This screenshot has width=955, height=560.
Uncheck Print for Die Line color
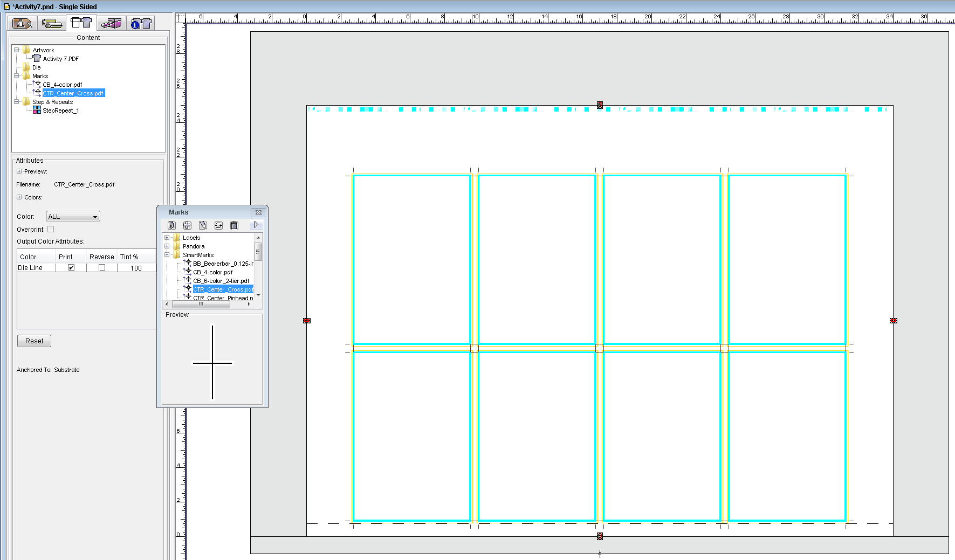tap(71, 267)
